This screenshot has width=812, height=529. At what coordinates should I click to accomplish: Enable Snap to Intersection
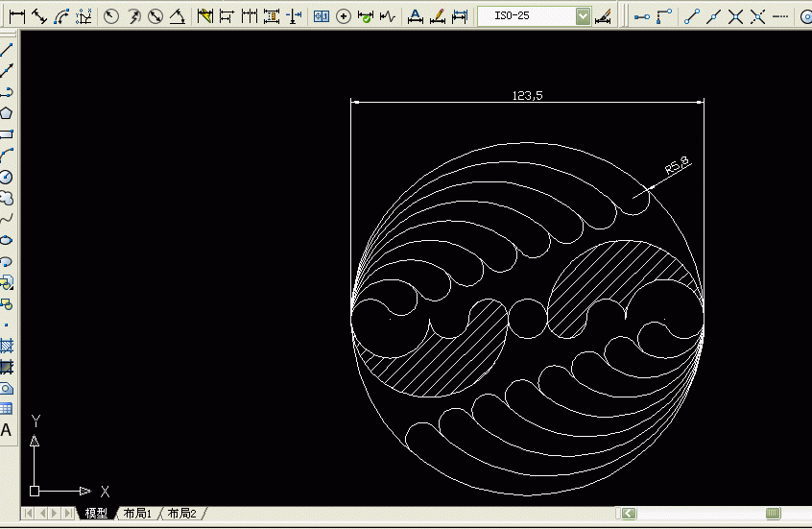tap(735, 16)
